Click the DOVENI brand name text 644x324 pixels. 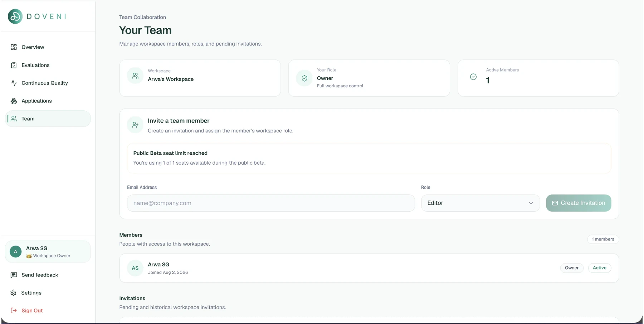[x=47, y=16]
